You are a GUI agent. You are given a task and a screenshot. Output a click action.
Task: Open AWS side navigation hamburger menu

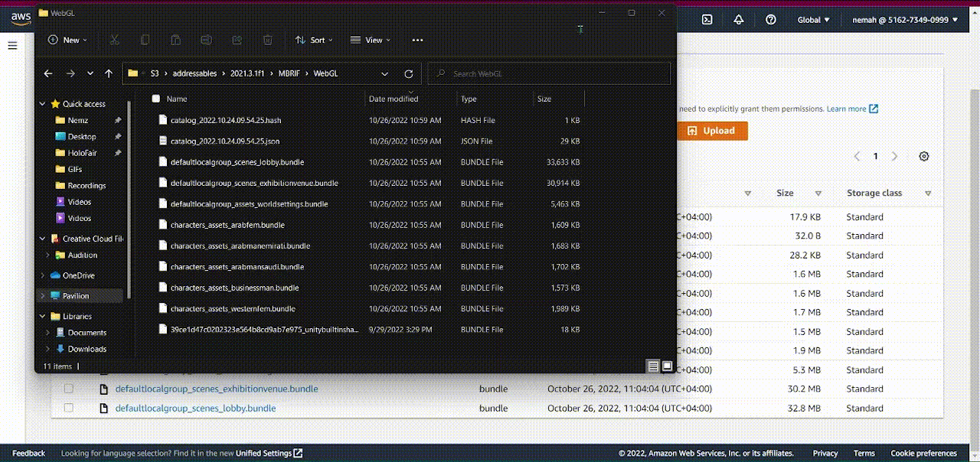pyautogui.click(x=12, y=46)
